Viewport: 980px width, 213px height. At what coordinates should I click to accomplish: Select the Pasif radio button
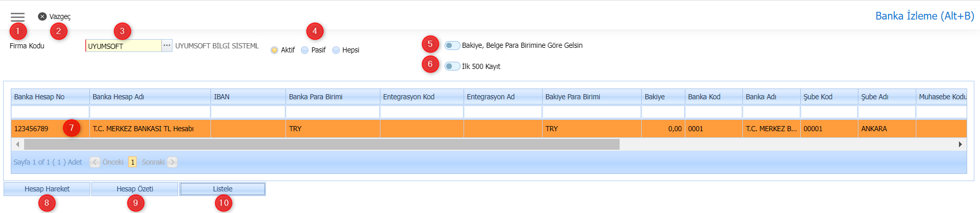click(305, 50)
